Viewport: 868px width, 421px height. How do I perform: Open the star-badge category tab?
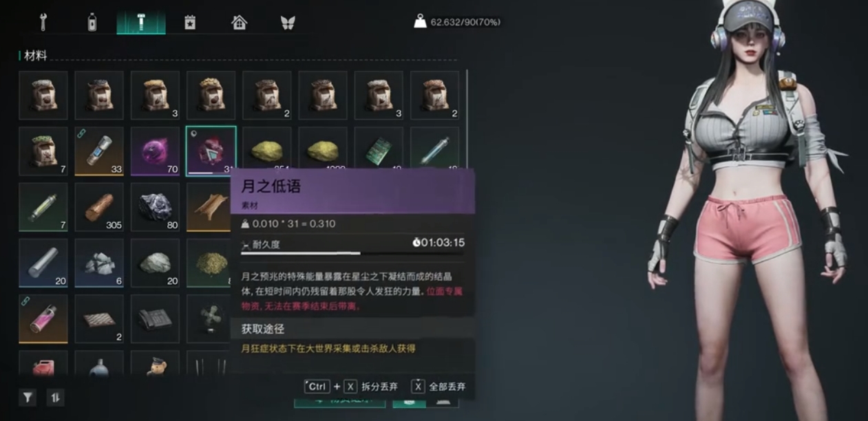tap(190, 22)
